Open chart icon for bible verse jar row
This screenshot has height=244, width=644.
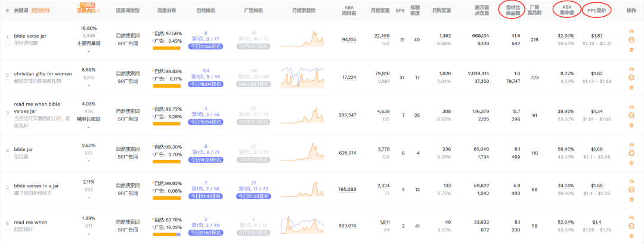point(631,31)
